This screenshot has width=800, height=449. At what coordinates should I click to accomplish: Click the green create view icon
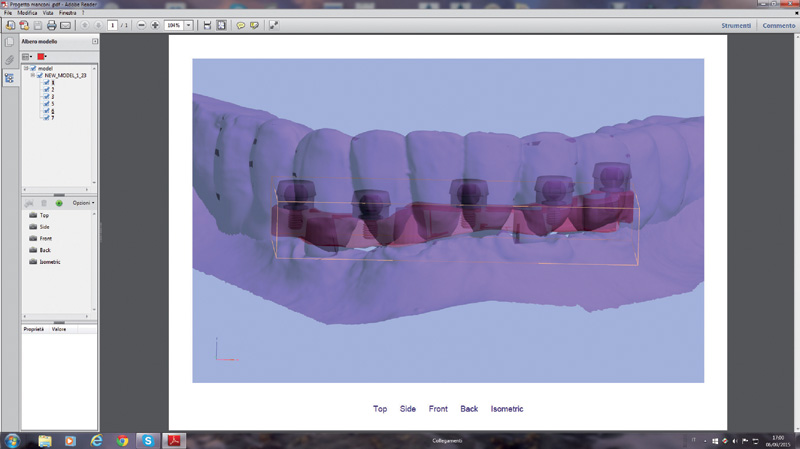click(x=59, y=203)
